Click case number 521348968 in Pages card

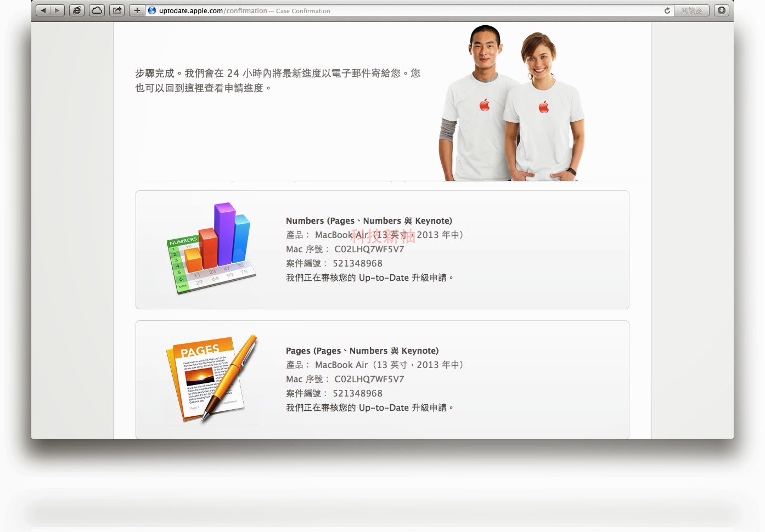357,393
